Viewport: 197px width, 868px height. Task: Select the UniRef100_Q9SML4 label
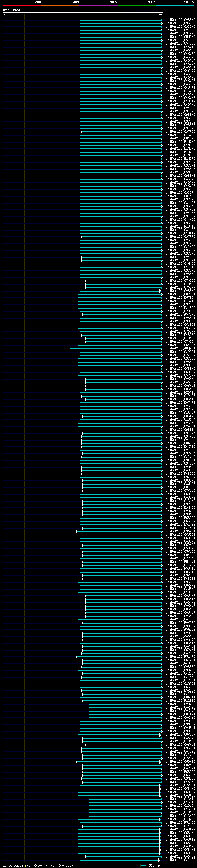180,406
